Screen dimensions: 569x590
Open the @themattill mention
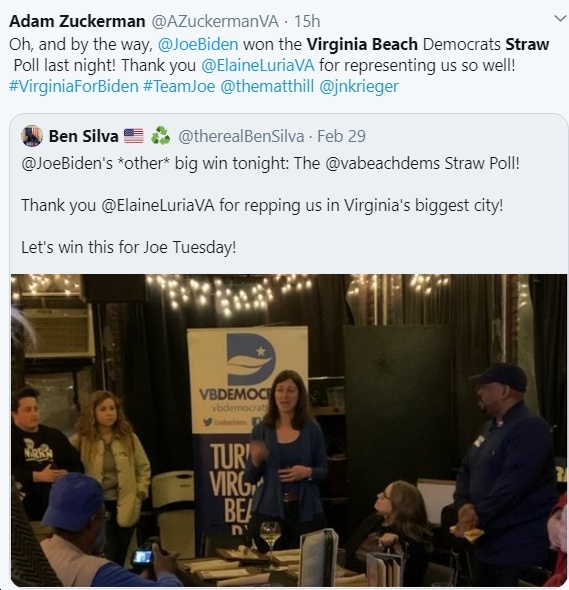[x=267, y=87]
